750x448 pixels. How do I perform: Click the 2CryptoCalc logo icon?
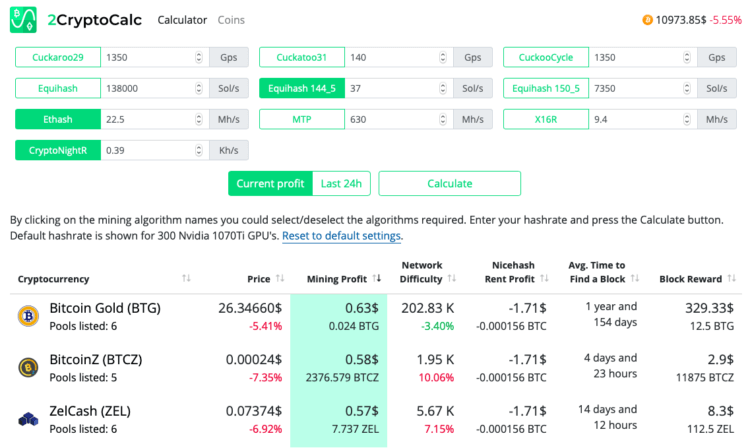click(23, 20)
